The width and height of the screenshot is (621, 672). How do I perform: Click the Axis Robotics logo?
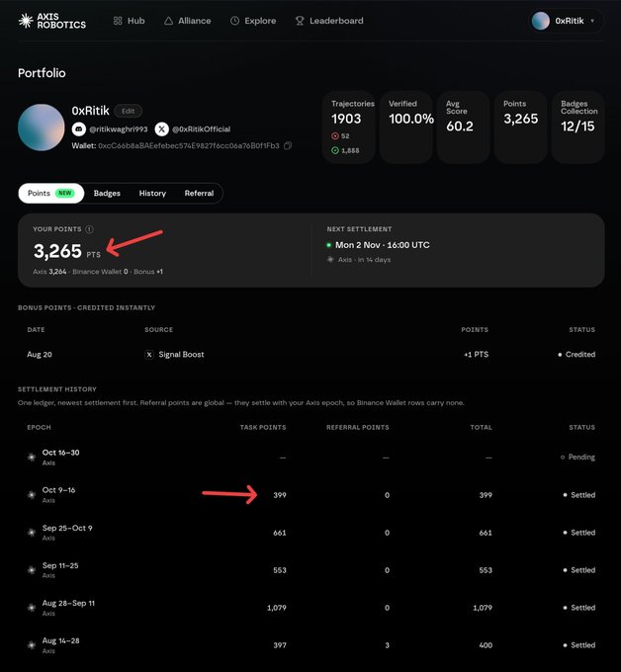pyautogui.click(x=52, y=21)
